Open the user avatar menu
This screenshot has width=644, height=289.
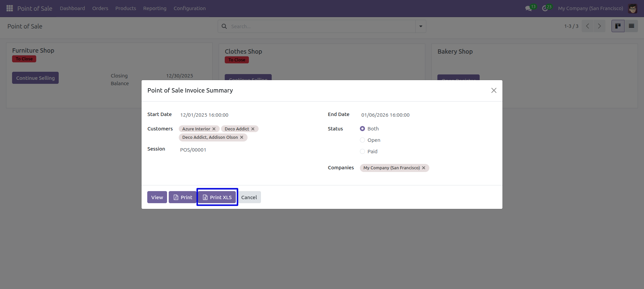point(633,8)
